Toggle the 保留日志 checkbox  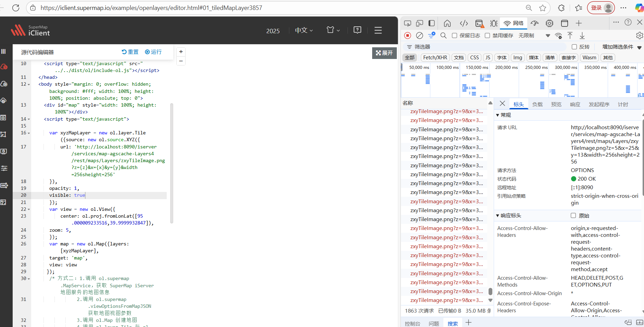point(454,36)
